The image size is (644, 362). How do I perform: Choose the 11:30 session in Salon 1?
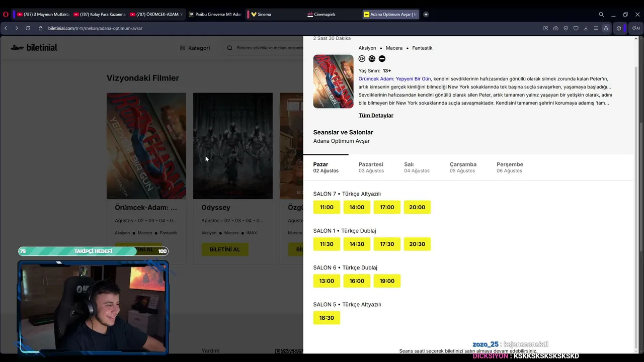327,244
